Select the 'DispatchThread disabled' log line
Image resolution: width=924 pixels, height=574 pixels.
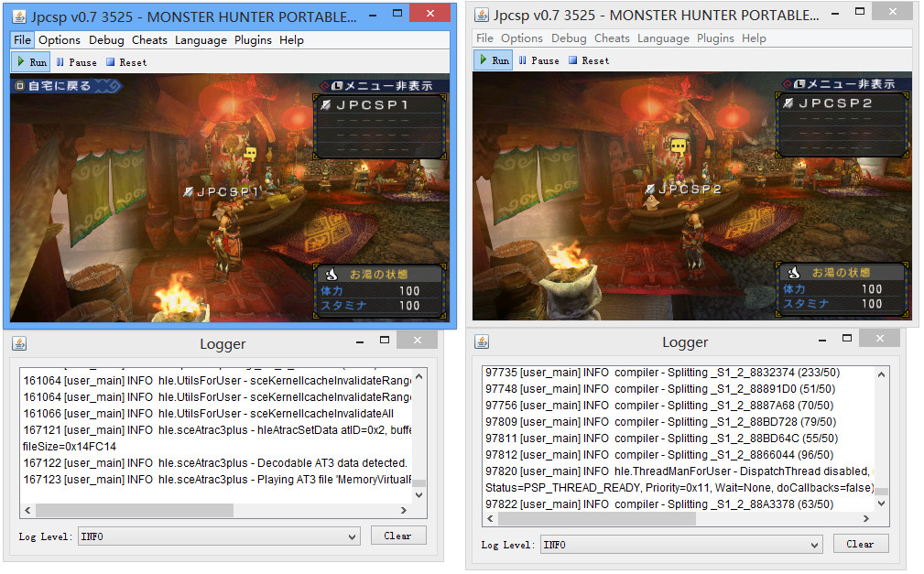pos(679,471)
